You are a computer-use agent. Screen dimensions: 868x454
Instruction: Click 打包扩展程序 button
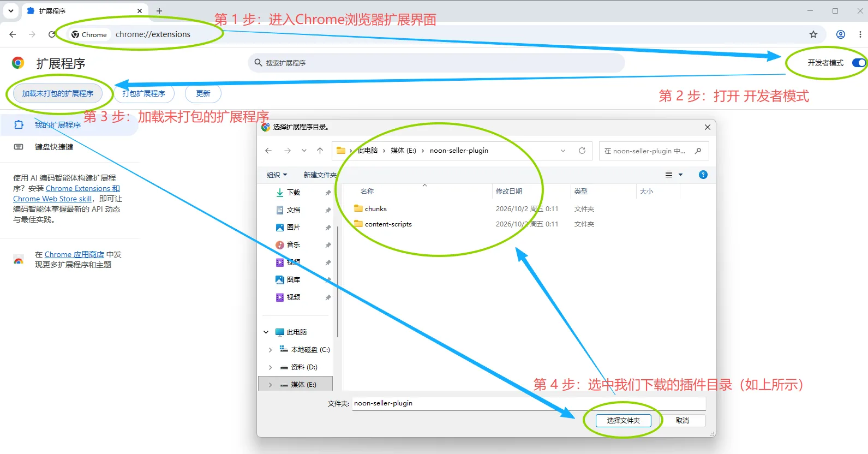click(x=143, y=93)
